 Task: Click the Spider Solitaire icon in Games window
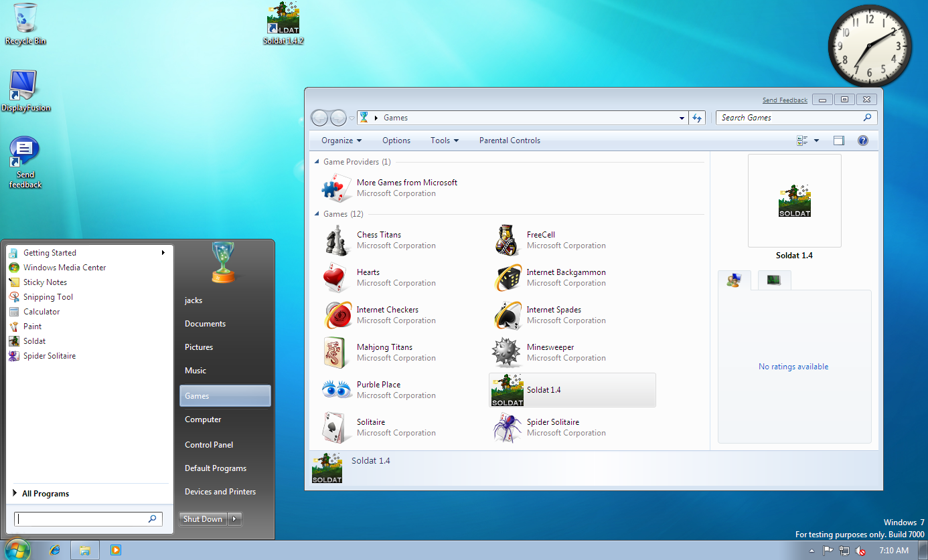point(507,428)
